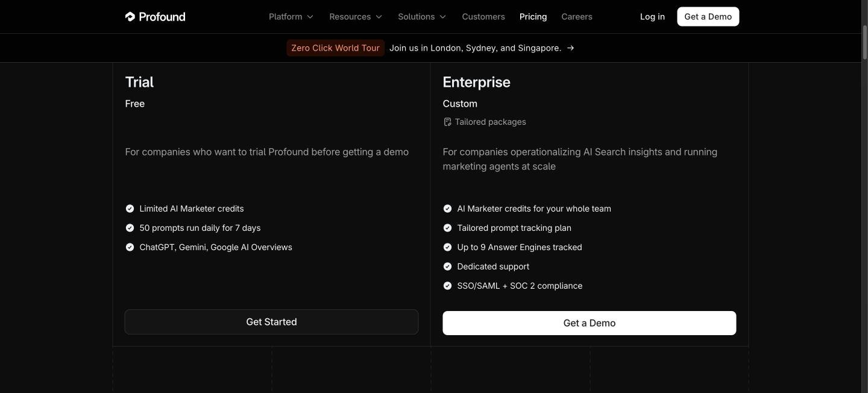The image size is (868, 393).
Task: Click the Trial plan heading
Action: pos(139,82)
